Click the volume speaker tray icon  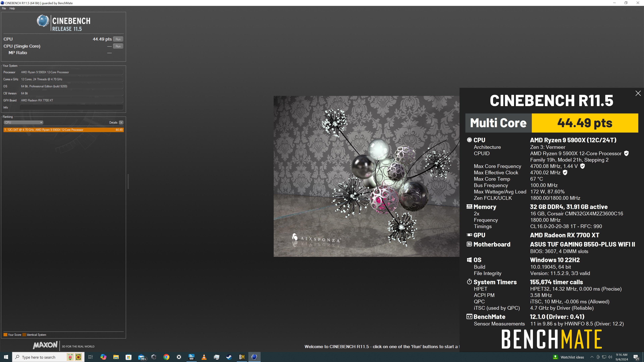[610, 357]
